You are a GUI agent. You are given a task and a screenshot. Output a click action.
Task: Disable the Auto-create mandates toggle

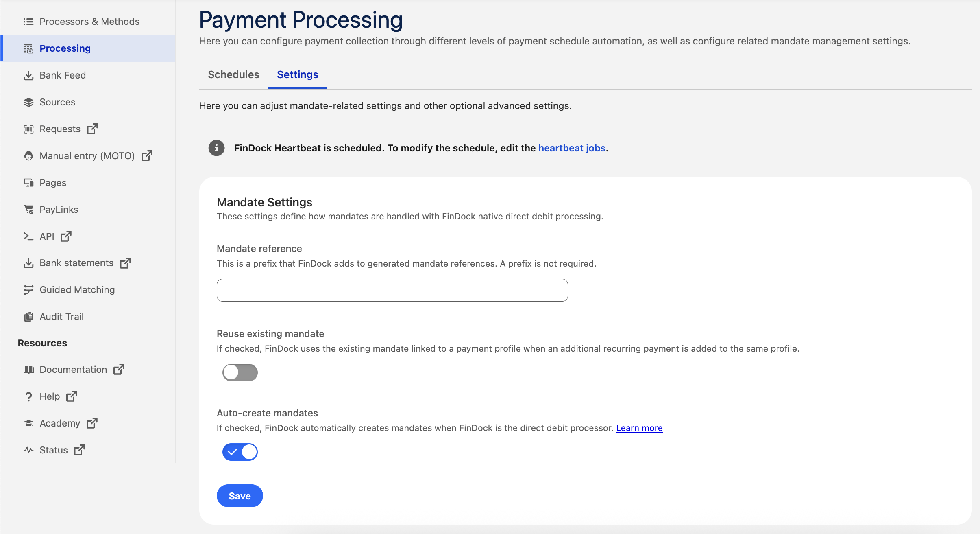[240, 452]
